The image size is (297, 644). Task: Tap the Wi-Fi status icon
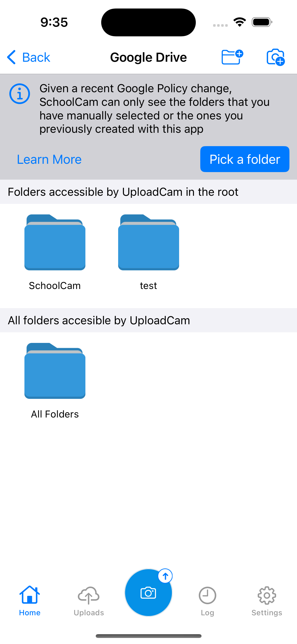coord(240,22)
